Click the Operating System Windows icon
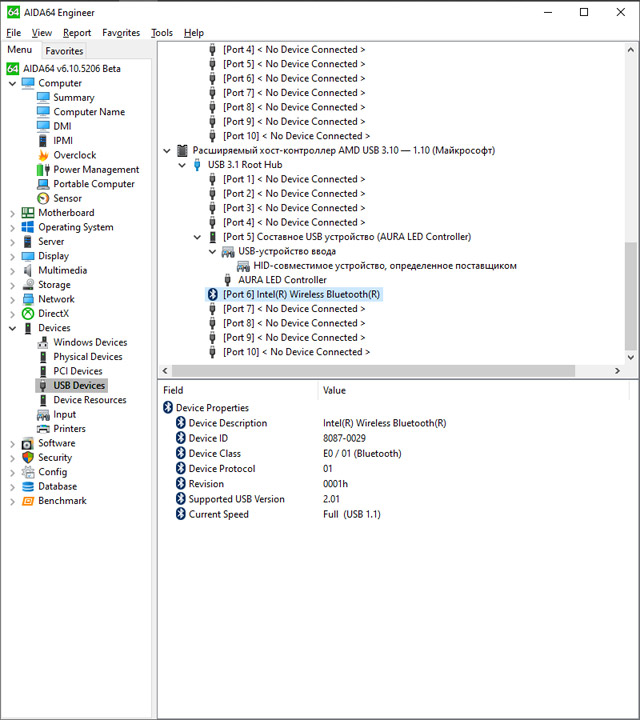The image size is (640, 720). (28, 227)
